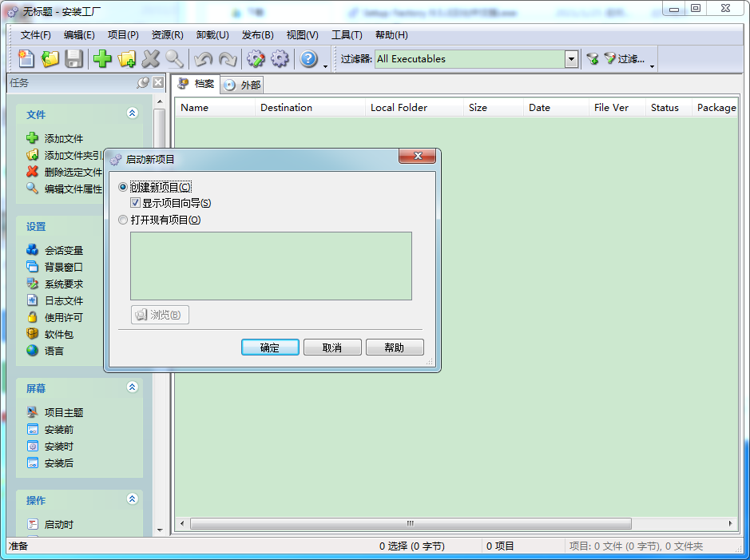Click the 确定 button in the dialog

(x=269, y=347)
